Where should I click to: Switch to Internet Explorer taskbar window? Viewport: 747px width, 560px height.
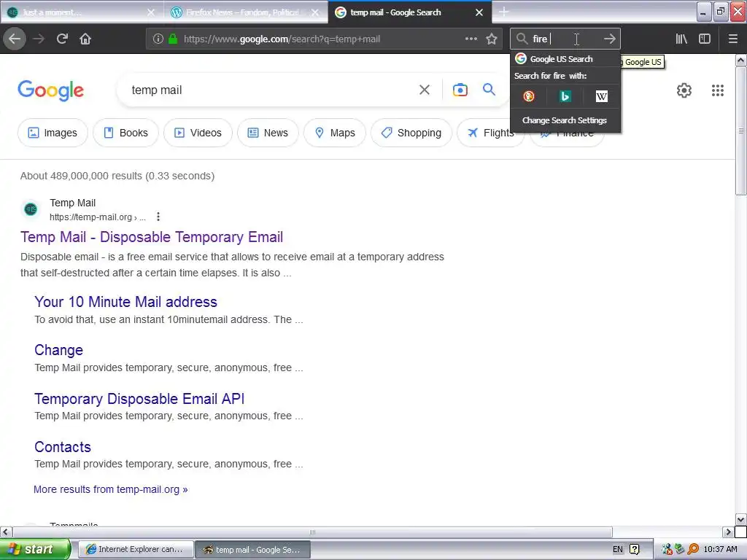pyautogui.click(x=135, y=550)
